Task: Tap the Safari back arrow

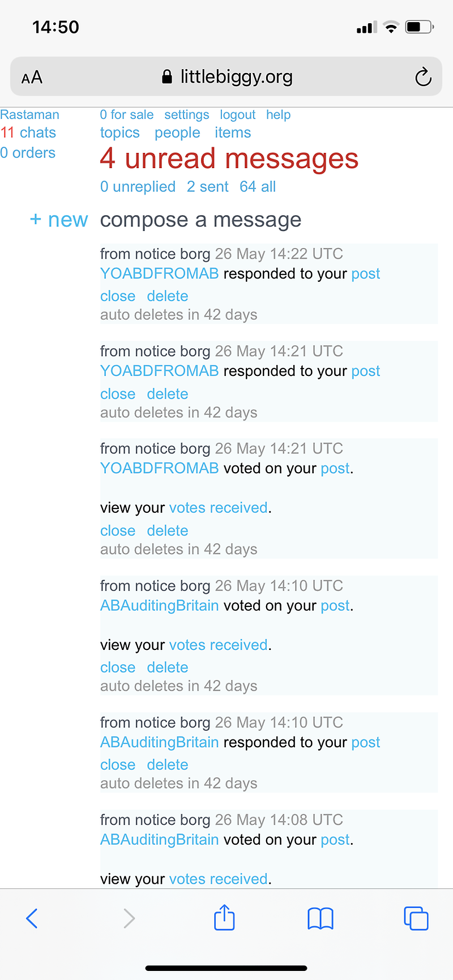Action: 32,918
